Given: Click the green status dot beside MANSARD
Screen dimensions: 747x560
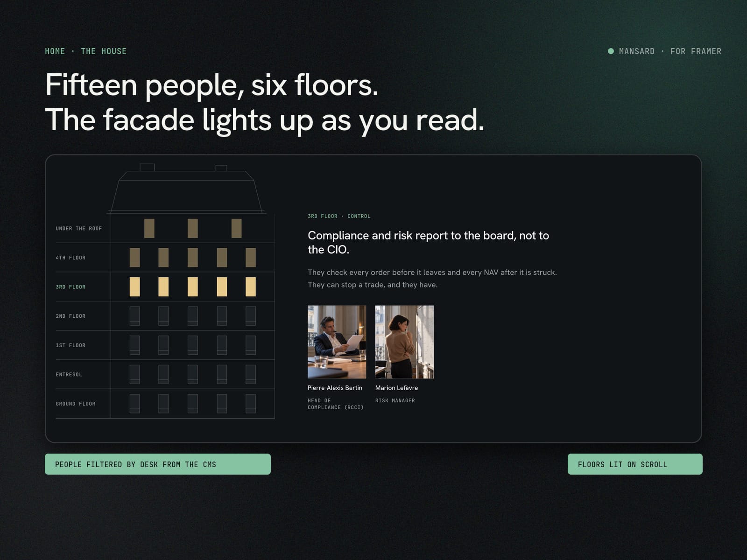Looking at the screenshot, I should click(x=611, y=51).
